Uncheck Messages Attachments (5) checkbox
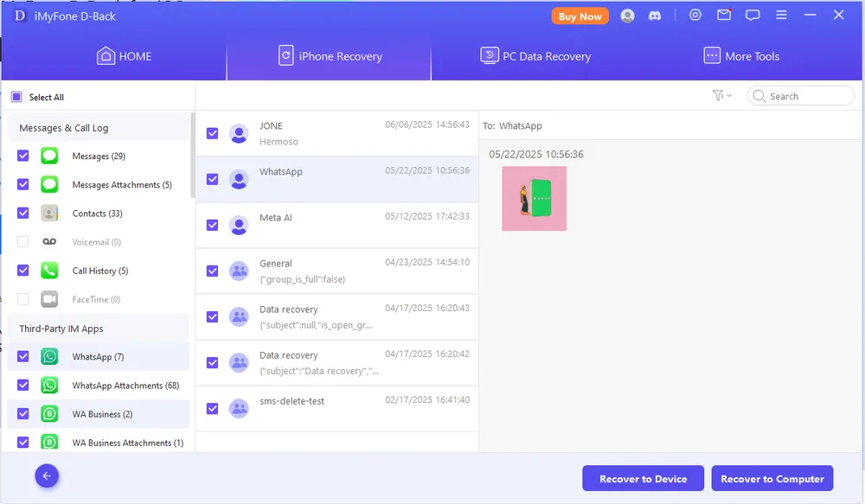865x504 pixels. tap(23, 185)
